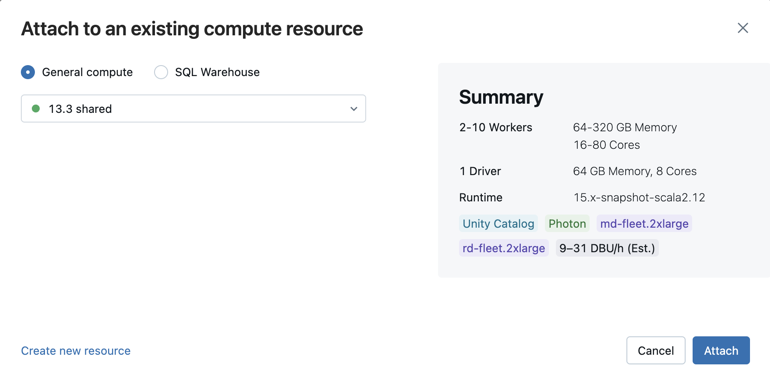Click the dropdown chevron arrow
The image size is (770, 387).
pyautogui.click(x=354, y=109)
